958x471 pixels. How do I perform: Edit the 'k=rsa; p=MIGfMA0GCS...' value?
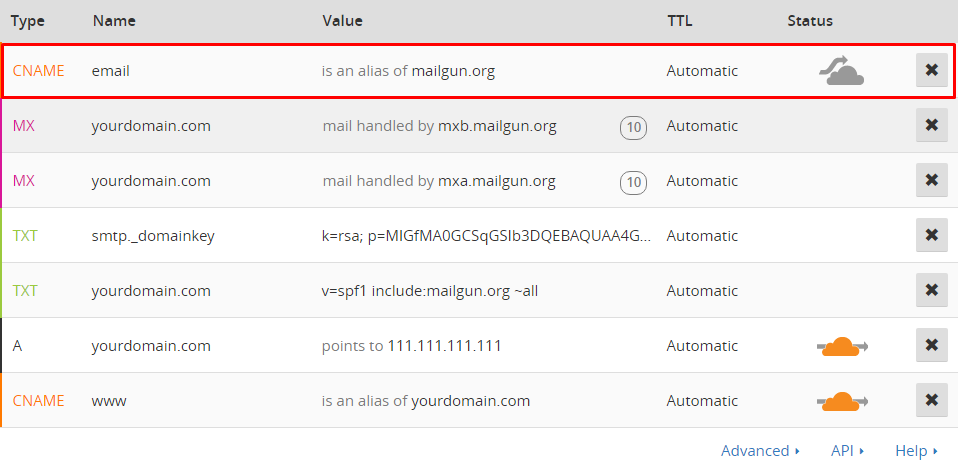pos(487,236)
